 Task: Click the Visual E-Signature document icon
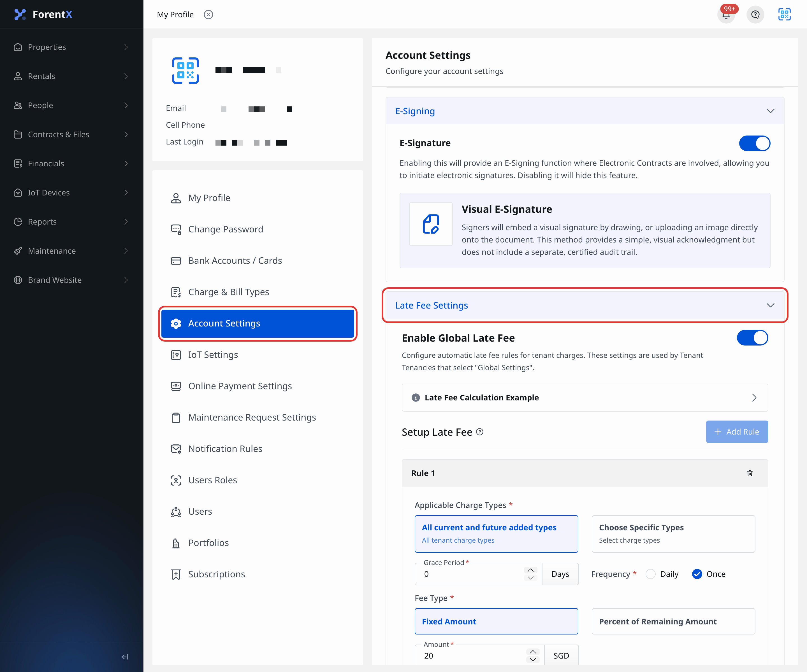coord(431,224)
